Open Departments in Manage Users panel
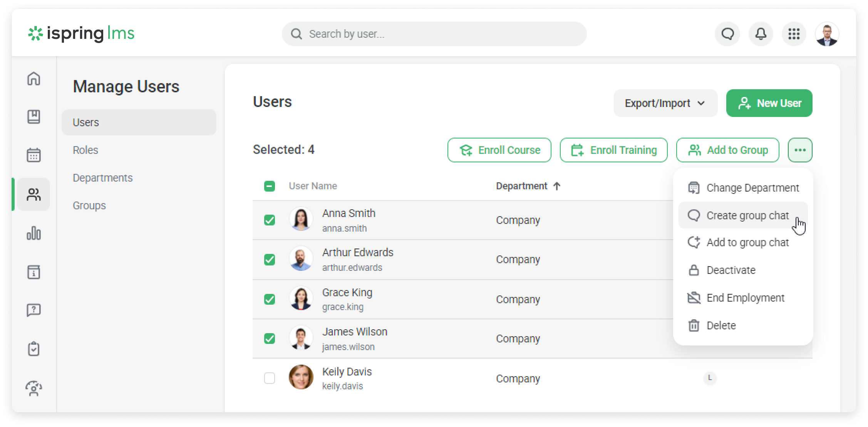 [x=102, y=178]
